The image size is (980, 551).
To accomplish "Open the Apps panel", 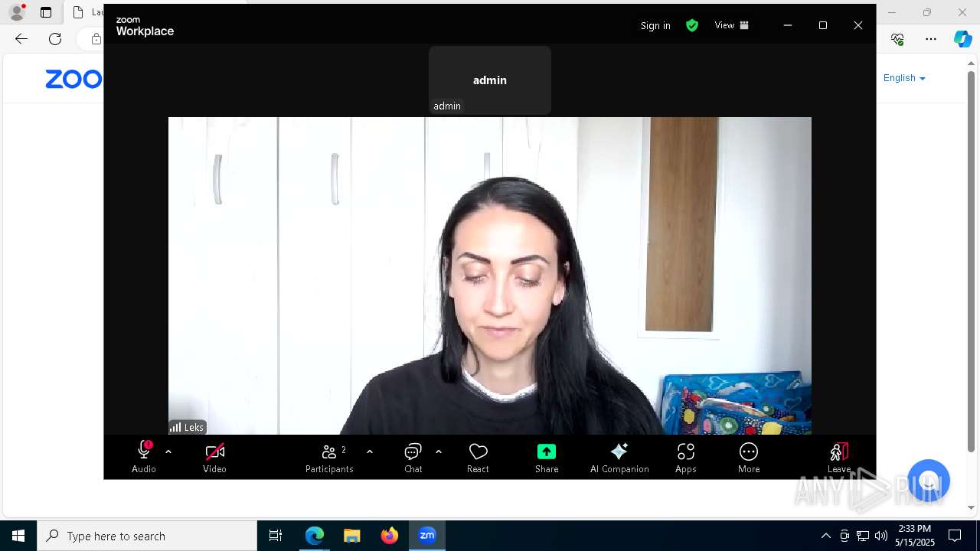I will coord(686,457).
